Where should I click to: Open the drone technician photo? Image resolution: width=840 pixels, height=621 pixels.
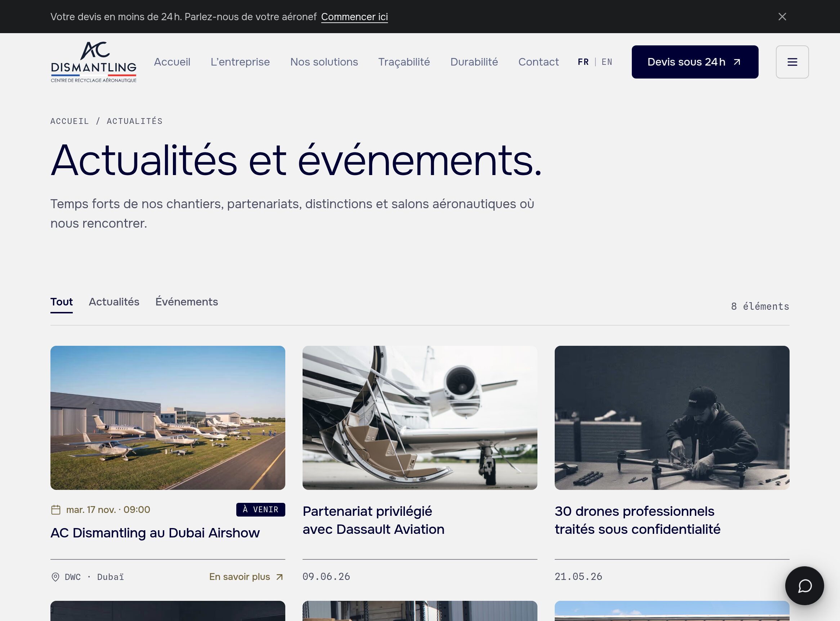(x=672, y=417)
